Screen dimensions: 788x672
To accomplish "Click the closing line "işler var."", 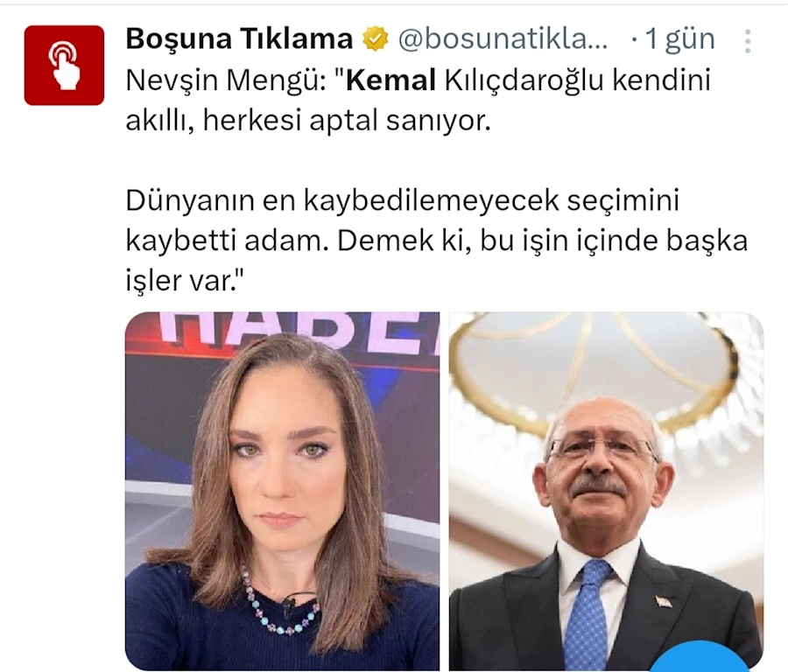I will [184, 280].
